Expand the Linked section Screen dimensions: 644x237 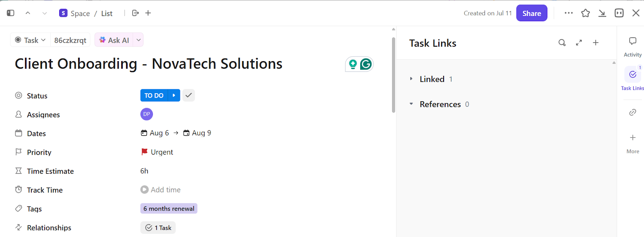click(x=411, y=79)
